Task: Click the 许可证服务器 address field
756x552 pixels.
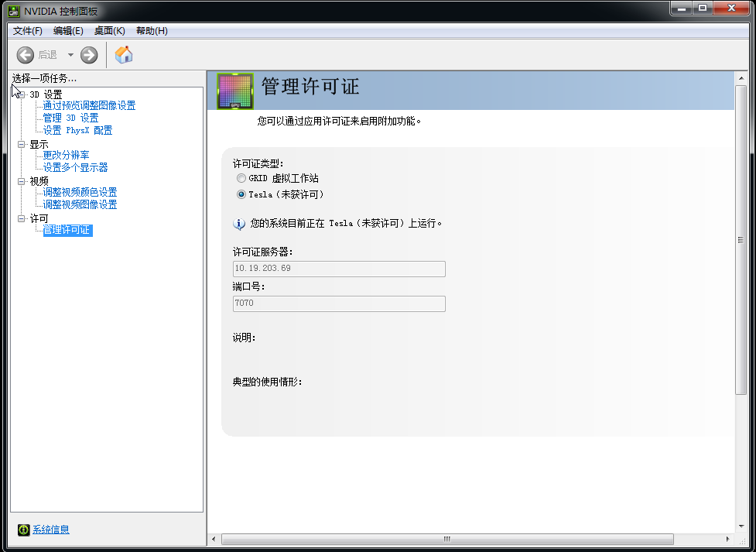Action: 338,268
